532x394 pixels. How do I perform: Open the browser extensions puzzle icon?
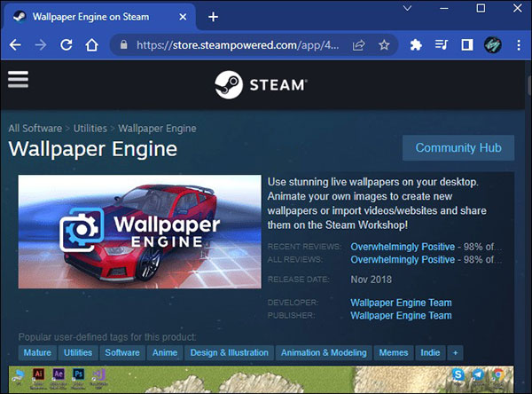click(415, 44)
